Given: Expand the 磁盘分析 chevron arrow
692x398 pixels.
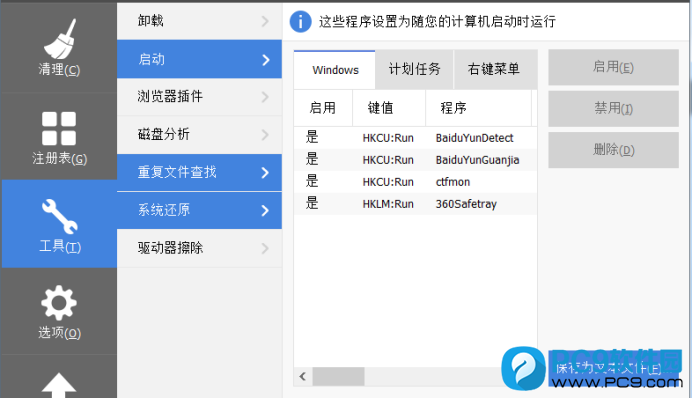Looking at the screenshot, I should point(265,135).
